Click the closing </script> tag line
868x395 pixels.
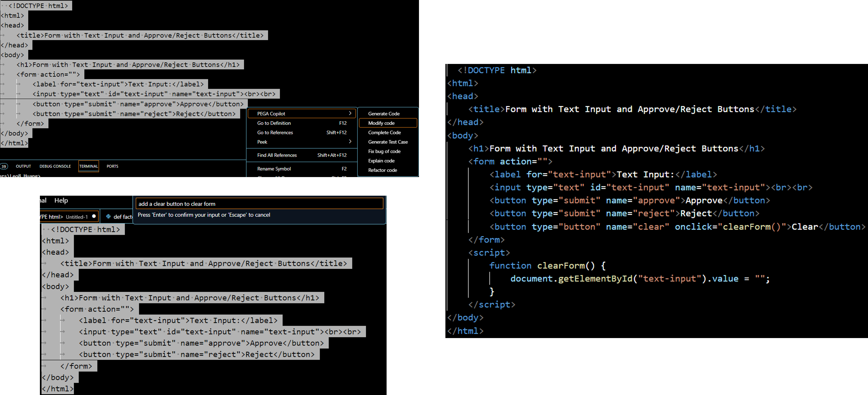(x=492, y=305)
